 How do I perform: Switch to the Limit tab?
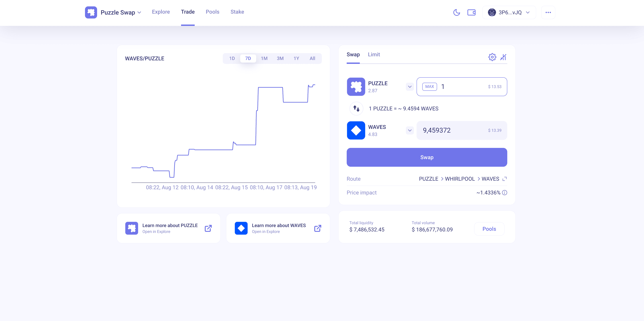[374, 55]
